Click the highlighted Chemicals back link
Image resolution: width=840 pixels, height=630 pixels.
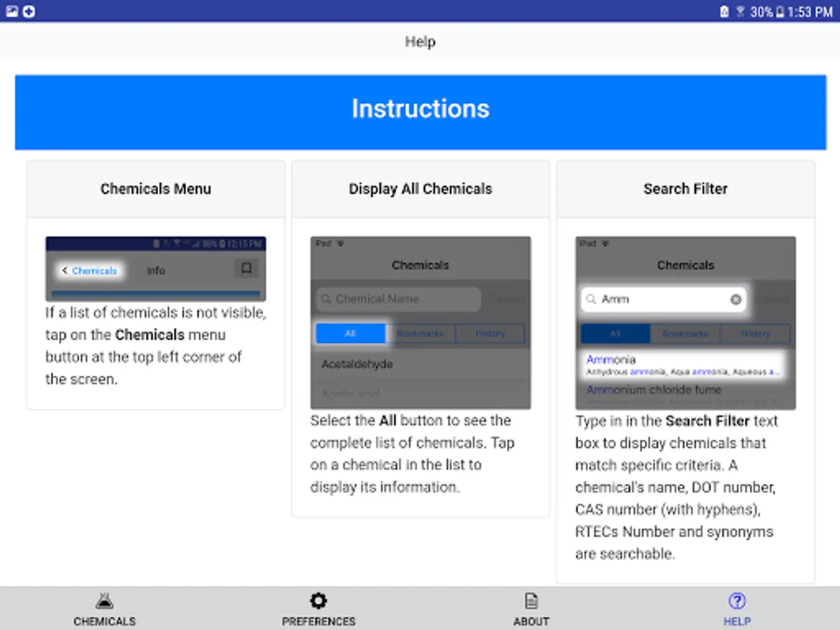pyautogui.click(x=89, y=270)
